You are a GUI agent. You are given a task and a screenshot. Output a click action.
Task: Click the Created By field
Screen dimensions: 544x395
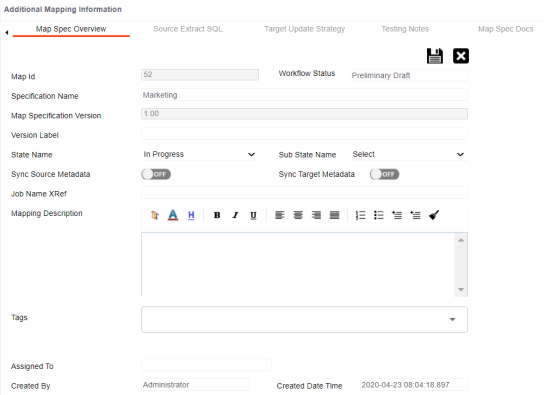(x=195, y=385)
